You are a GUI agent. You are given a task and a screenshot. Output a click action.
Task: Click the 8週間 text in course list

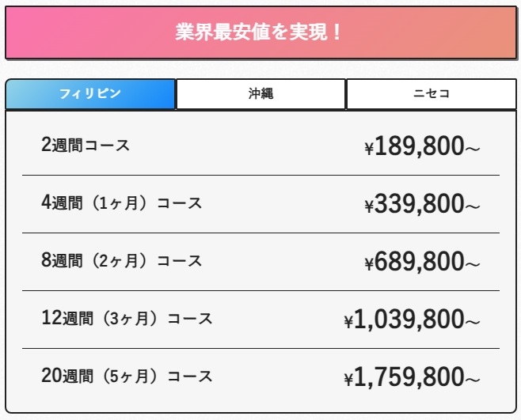[x=62, y=261]
